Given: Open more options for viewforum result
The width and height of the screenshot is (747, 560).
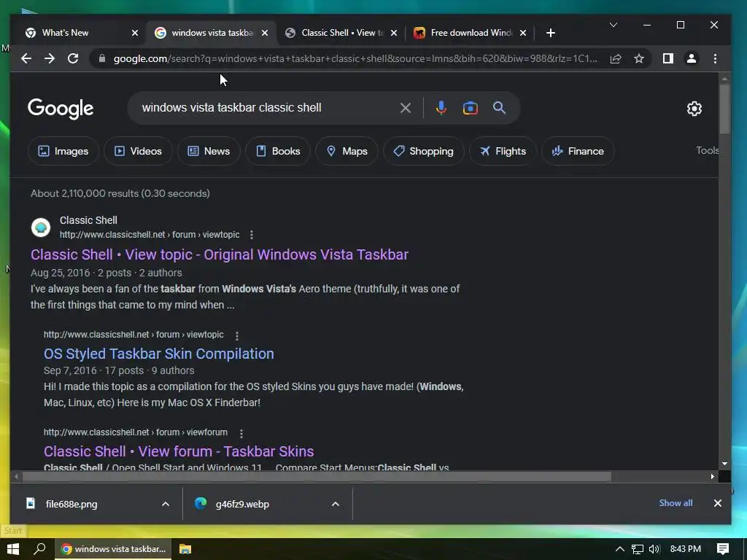Looking at the screenshot, I should (x=241, y=433).
